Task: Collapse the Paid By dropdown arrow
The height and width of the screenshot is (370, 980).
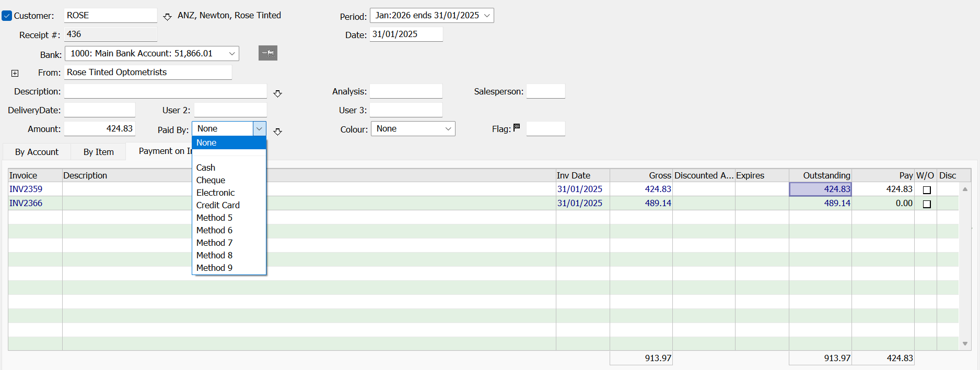Action: click(259, 128)
